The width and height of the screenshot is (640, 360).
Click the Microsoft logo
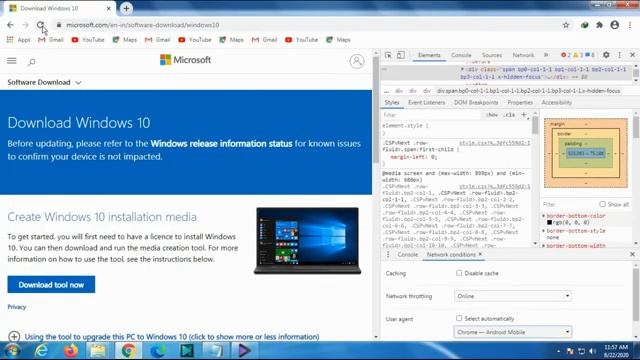pos(185,60)
